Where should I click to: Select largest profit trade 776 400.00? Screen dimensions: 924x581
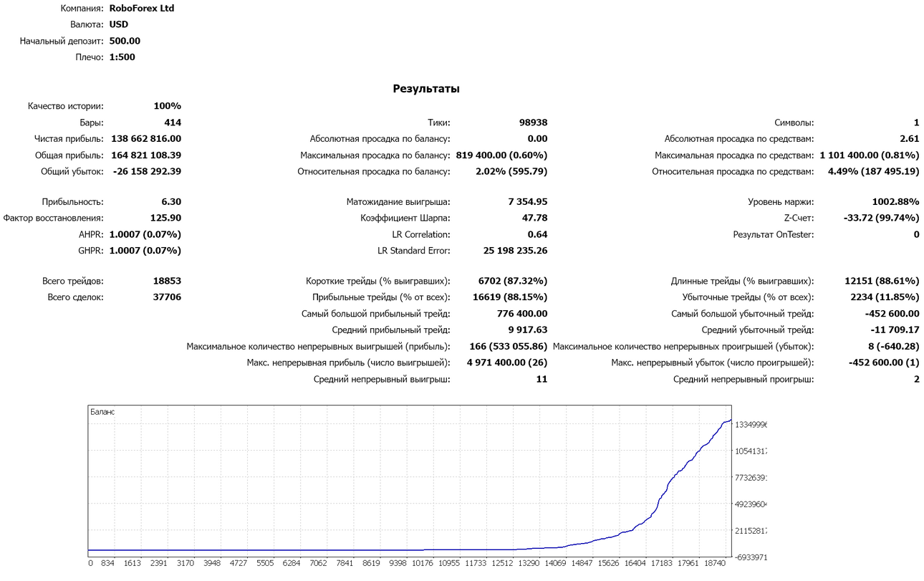click(x=522, y=314)
